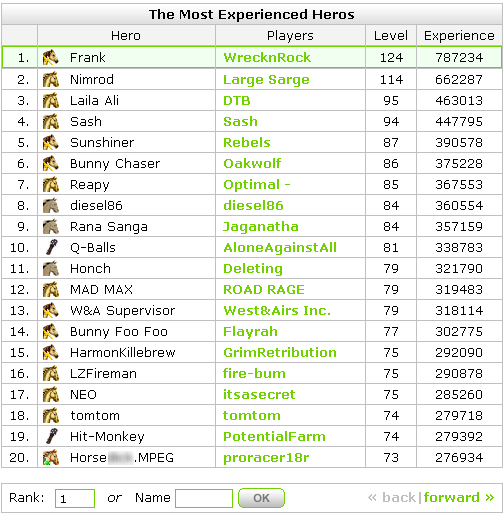The width and height of the screenshot is (503, 514).
Task: Click the horse icon in rank 20 row
Action: pyautogui.click(x=51, y=457)
